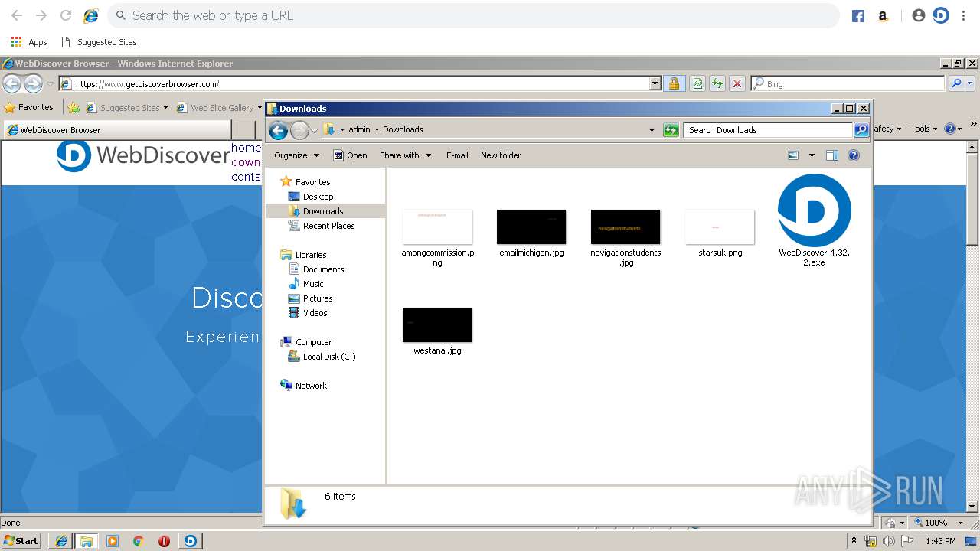Click the Opera icon on the taskbar
980x551 pixels.
click(164, 541)
